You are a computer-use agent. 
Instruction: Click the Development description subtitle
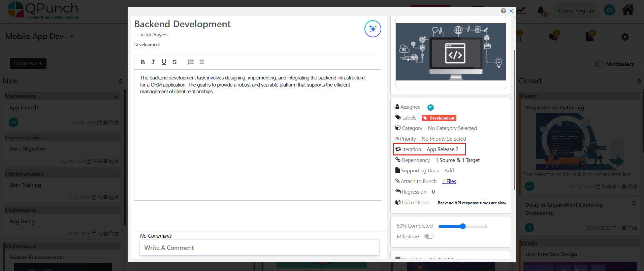147,44
